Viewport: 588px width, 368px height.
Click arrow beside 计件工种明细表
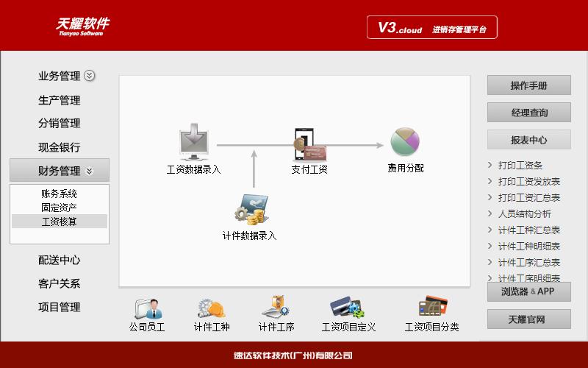(x=490, y=246)
